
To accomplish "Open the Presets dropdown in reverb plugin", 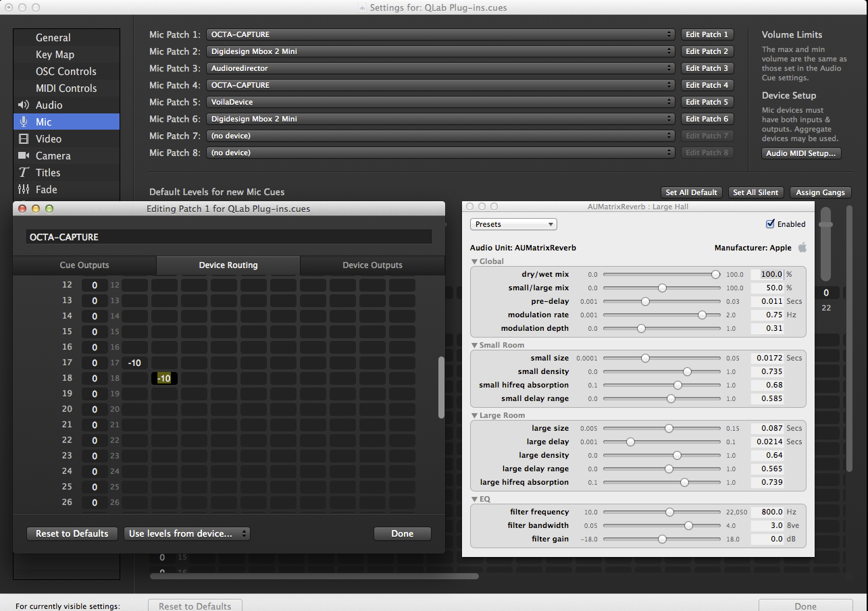I will 513,224.
